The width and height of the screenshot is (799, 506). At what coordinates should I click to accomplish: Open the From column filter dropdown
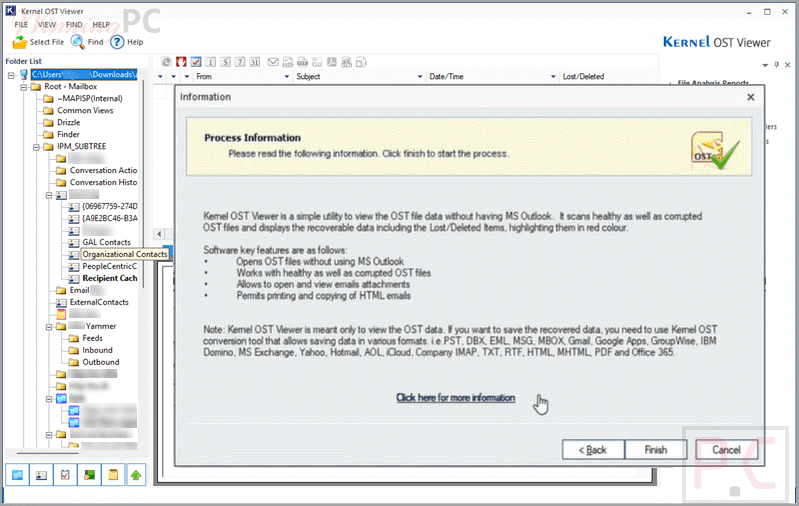(286, 76)
